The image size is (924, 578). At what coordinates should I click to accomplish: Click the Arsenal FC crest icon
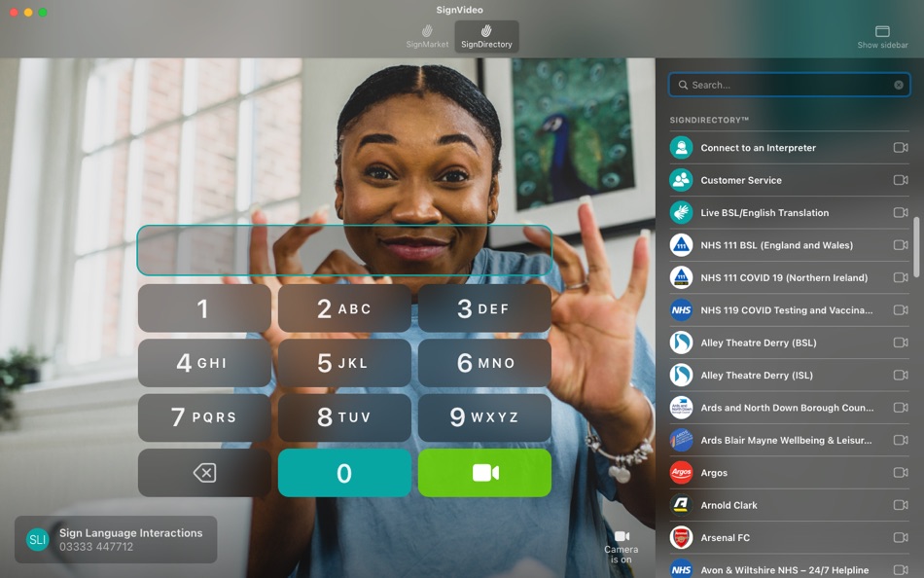coord(681,537)
